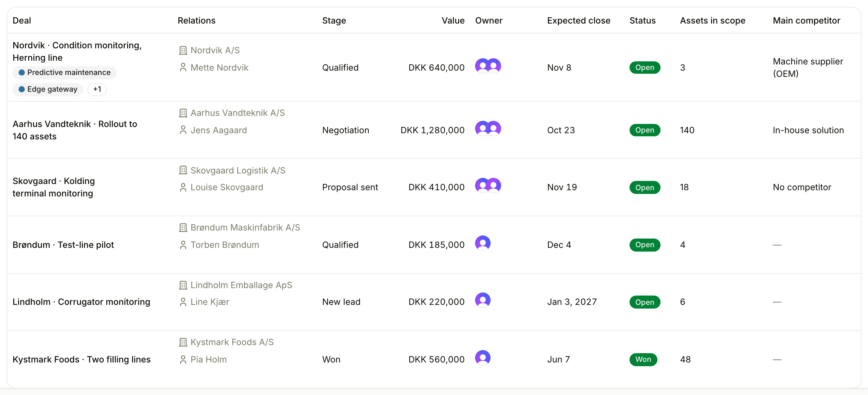Click the person icon beside Pia Holm
The height and width of the screenshot is (395, 868).
(x=183, y=360)
